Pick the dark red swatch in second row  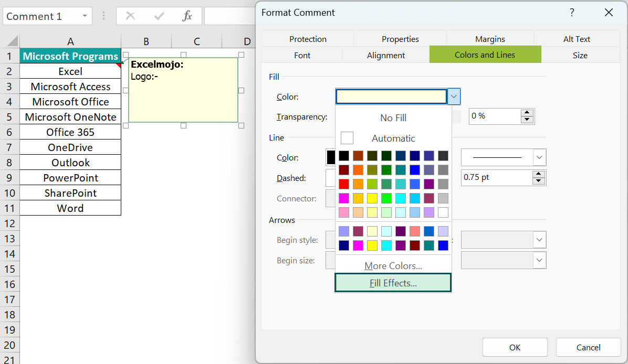coord(343,170)
